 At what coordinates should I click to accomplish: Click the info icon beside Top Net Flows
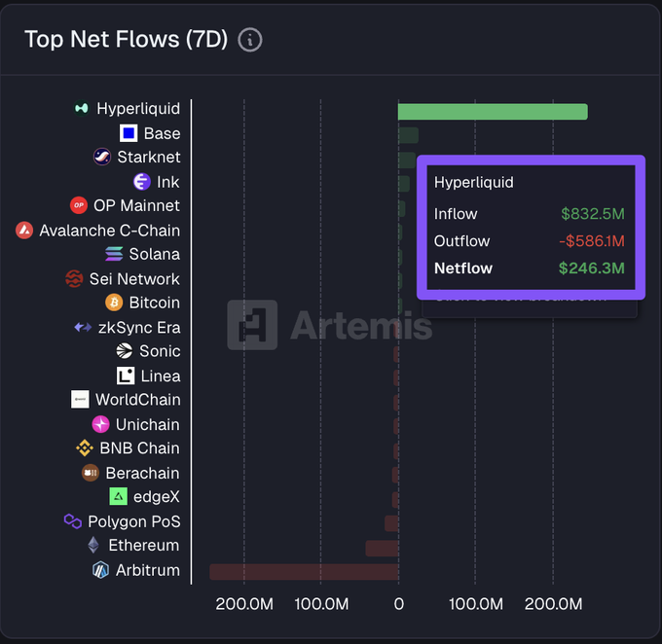pos(250,40)
